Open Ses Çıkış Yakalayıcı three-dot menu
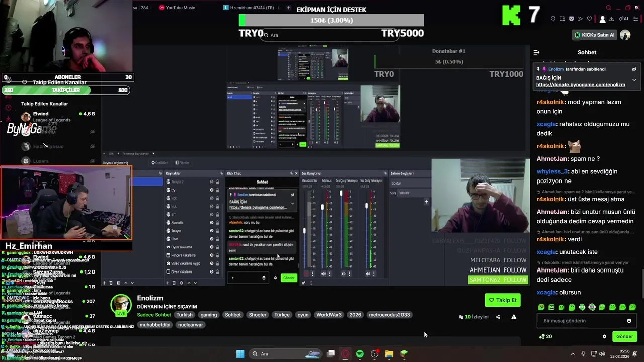This screenshot has width=644, height=362. tap(349, 274)
